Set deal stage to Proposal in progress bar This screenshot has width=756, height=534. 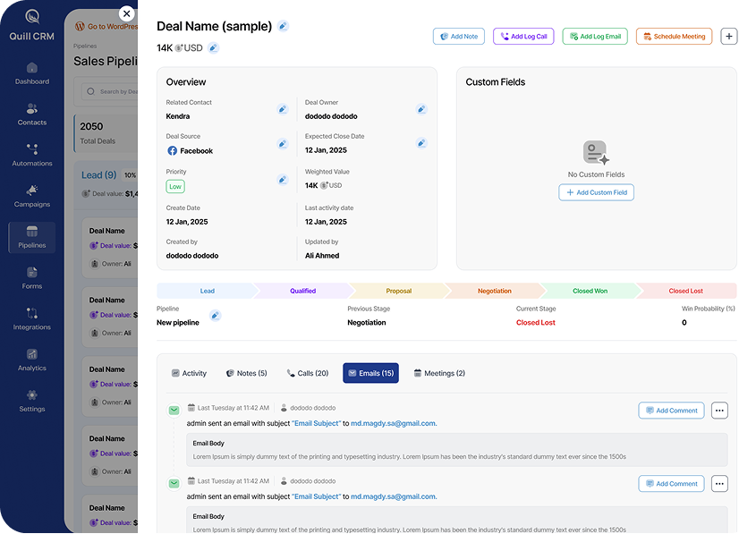tap(399, 291)
